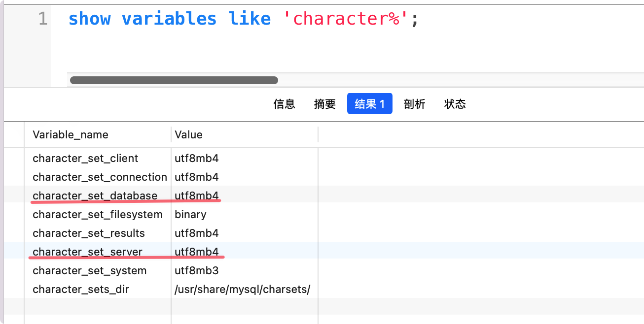The width and height of the screenshot is (644, 324).
Task: Click the character_sets_dir path value
Action: pos(242,289)
